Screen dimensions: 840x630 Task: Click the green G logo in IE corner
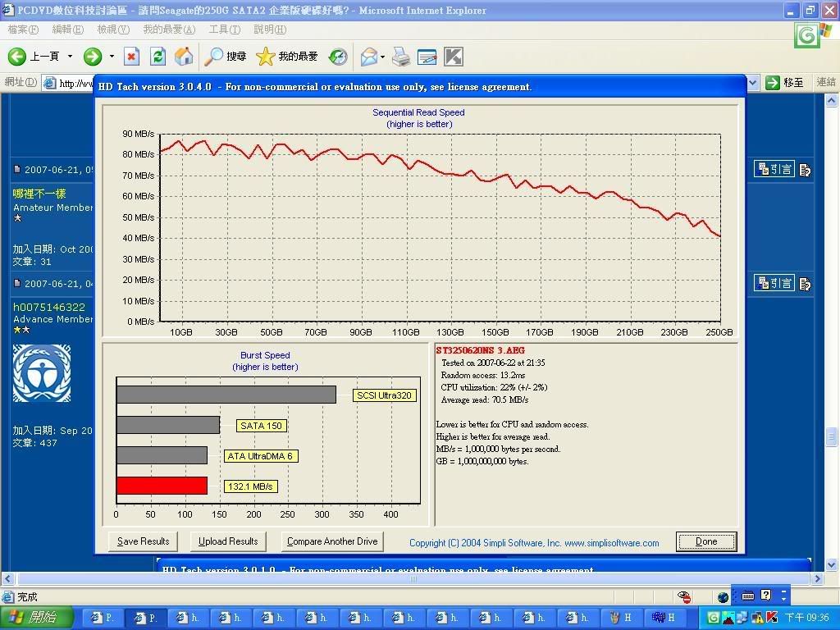[807, 35]
